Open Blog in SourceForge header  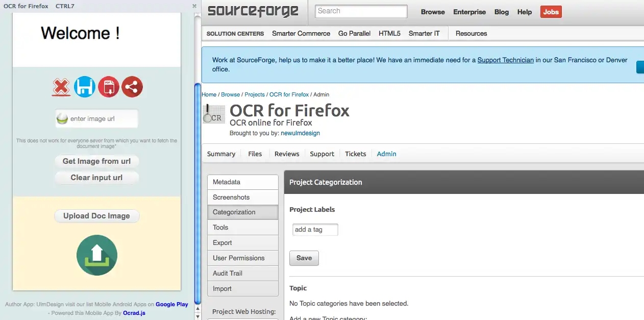(x=502, y=12)
